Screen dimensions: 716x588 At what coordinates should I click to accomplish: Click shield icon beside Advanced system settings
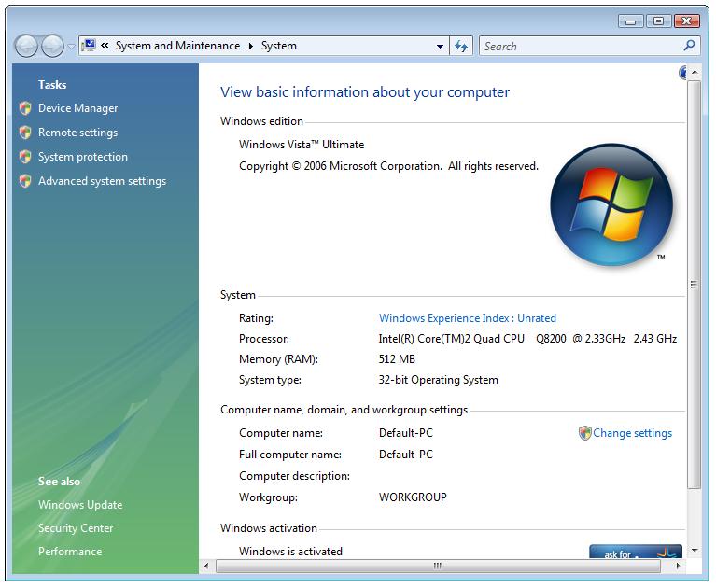(25, 181)
